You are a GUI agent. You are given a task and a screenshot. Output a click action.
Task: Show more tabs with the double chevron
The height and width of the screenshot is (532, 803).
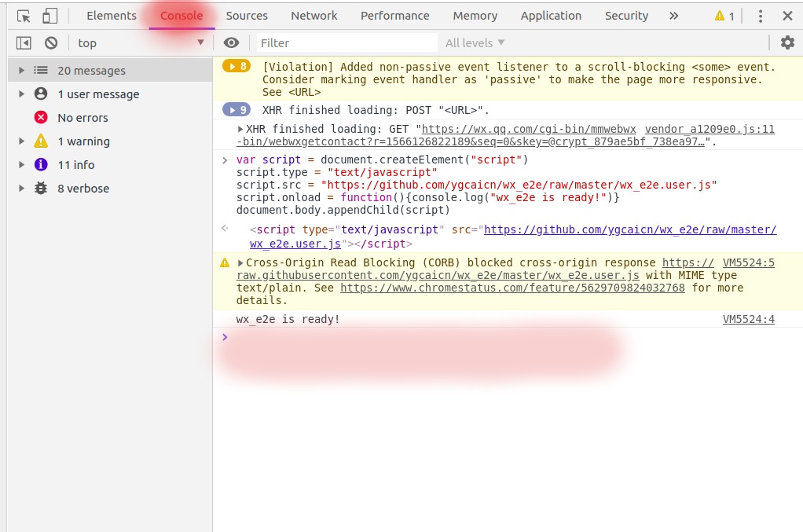674,16
